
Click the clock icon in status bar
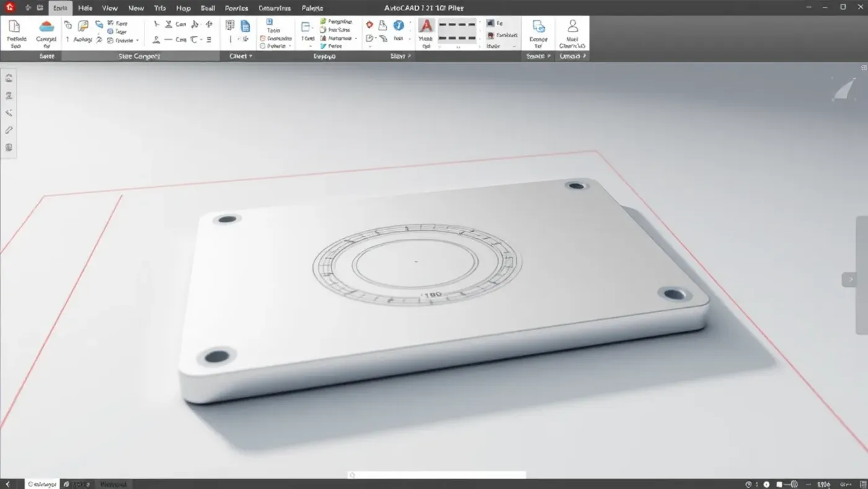point(748,484)
